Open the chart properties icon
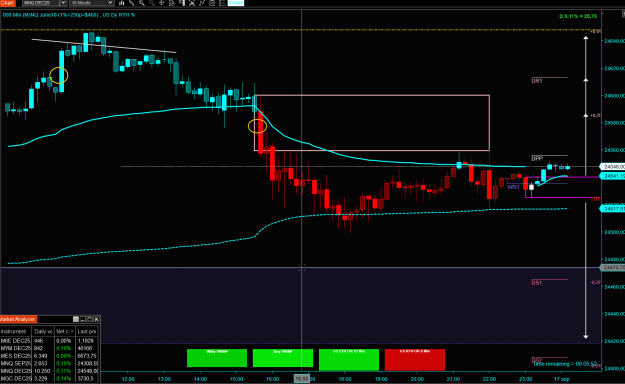This screenshot has width=625, height=384. [x=212, y=3]
